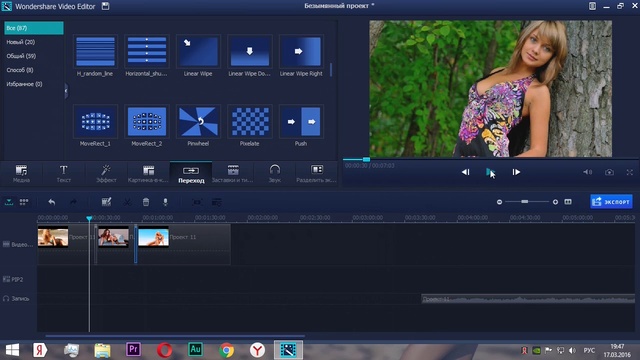Open the Эффект tab

[x=106, y=173]
